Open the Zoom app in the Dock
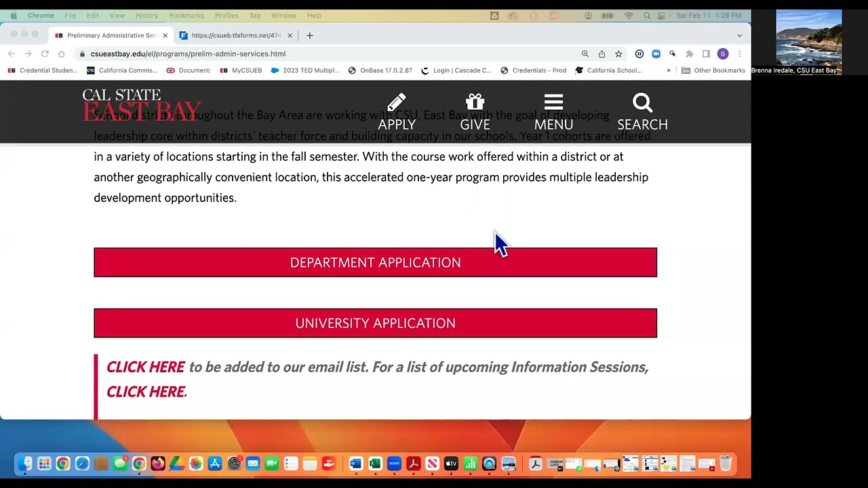 [x=394, y=464]
